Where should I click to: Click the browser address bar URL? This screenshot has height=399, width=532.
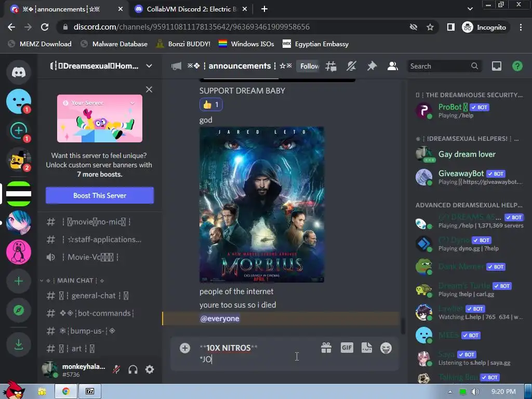pos(191,27)
